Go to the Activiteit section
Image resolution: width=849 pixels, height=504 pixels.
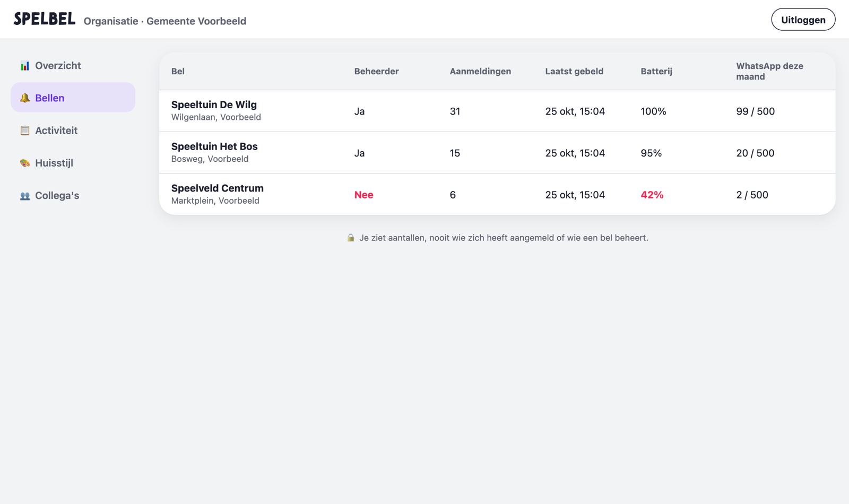pos(73,130)
